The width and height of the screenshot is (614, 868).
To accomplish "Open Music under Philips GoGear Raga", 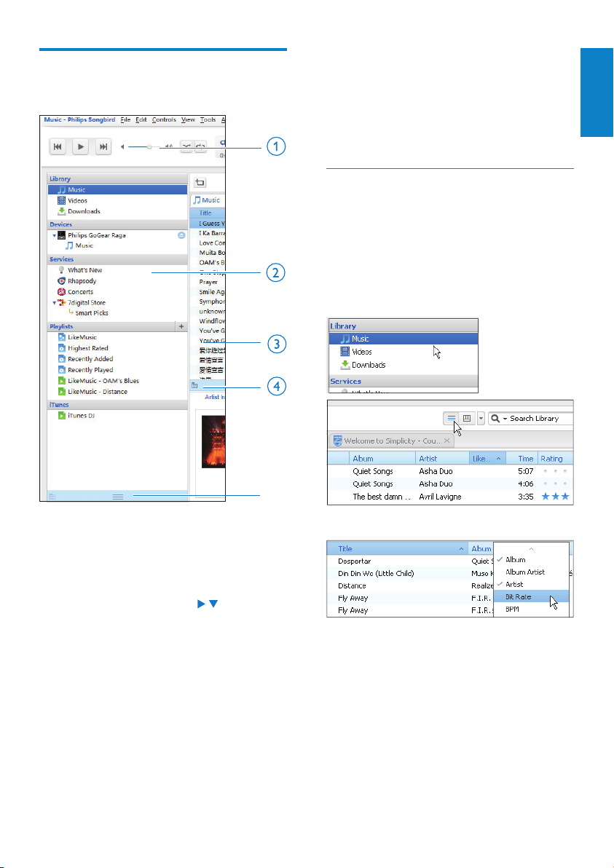I will (x=79, y=245).
